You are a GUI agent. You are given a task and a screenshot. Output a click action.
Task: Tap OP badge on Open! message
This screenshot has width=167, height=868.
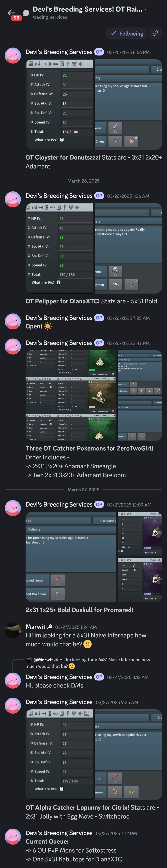click(99, 318)
